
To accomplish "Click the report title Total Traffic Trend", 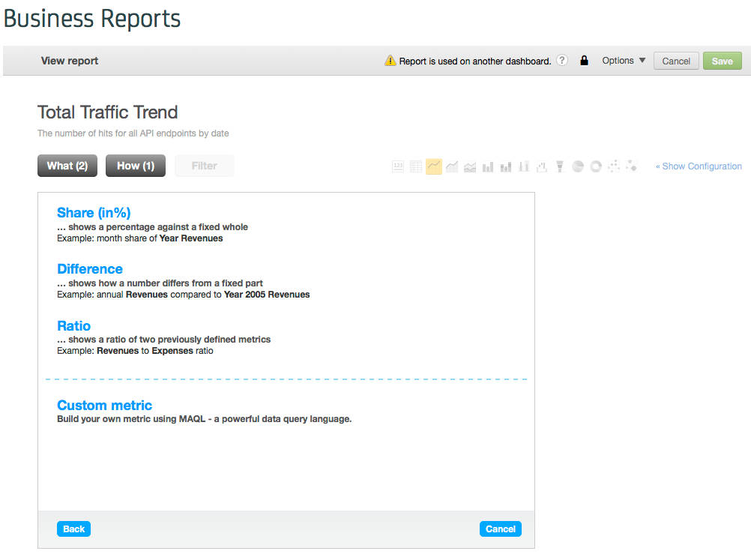I will point(108,112).
